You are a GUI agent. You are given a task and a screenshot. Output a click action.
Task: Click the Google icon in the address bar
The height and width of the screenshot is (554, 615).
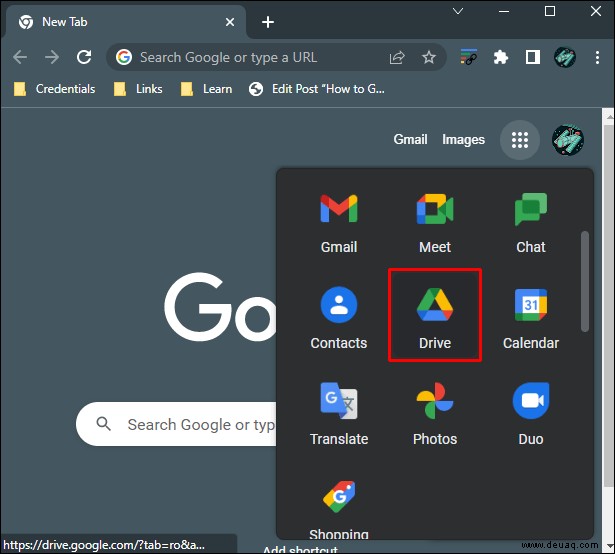[x=124, y=57]
